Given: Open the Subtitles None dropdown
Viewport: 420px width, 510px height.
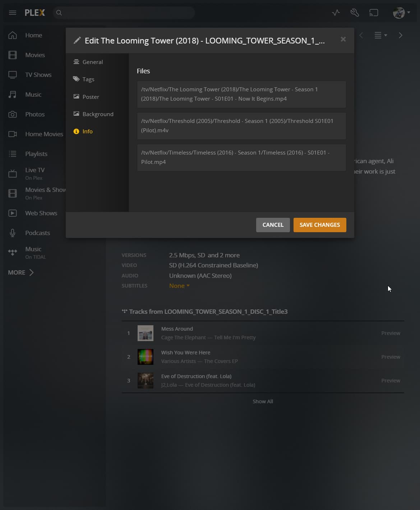Looking at the screenshot, I should point(179,285).
